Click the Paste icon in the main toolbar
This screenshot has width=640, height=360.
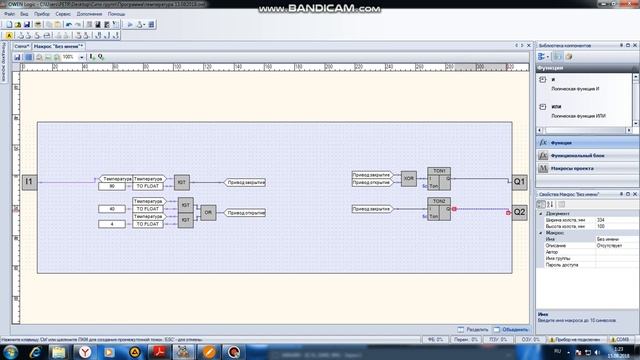click(58, 25)
